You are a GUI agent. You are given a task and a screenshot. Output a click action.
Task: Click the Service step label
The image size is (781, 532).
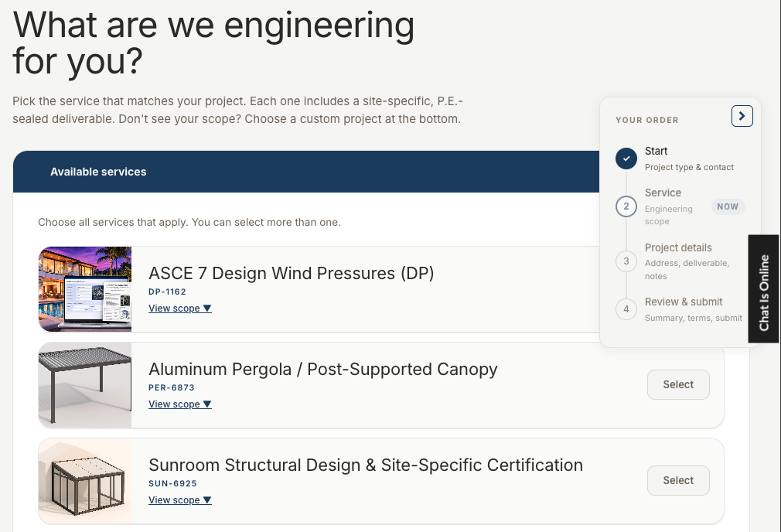click(663, 193)
